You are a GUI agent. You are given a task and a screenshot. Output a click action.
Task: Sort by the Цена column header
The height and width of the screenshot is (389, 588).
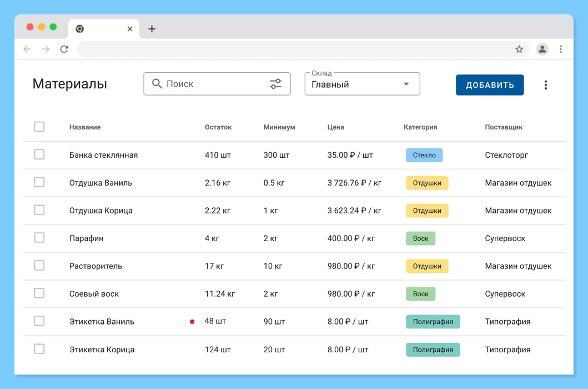(335, 127)
